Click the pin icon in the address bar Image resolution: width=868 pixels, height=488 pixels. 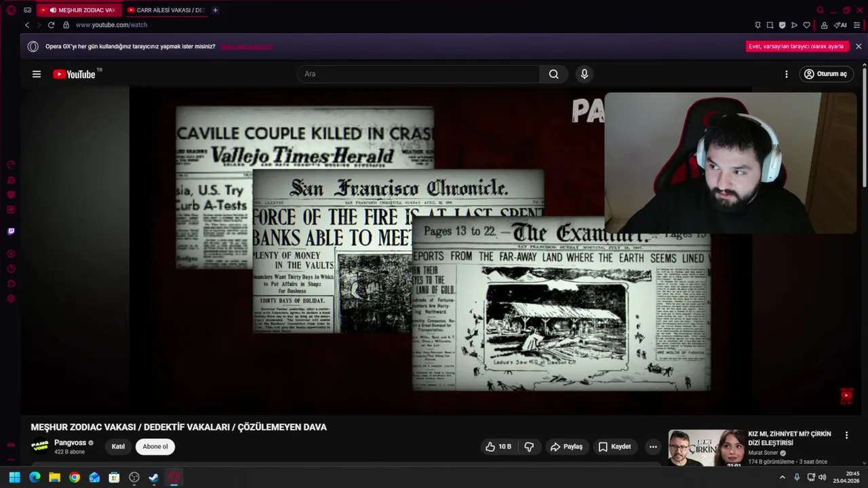click(757, 25)
